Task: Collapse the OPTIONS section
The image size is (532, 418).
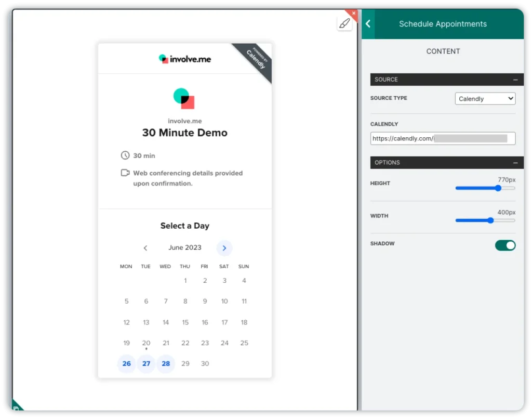Action: click(x=515, y=163)
